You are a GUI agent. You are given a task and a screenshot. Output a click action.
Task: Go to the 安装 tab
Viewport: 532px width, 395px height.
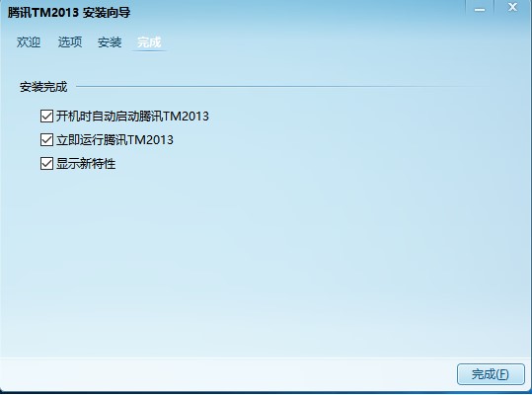click(110, 42)
